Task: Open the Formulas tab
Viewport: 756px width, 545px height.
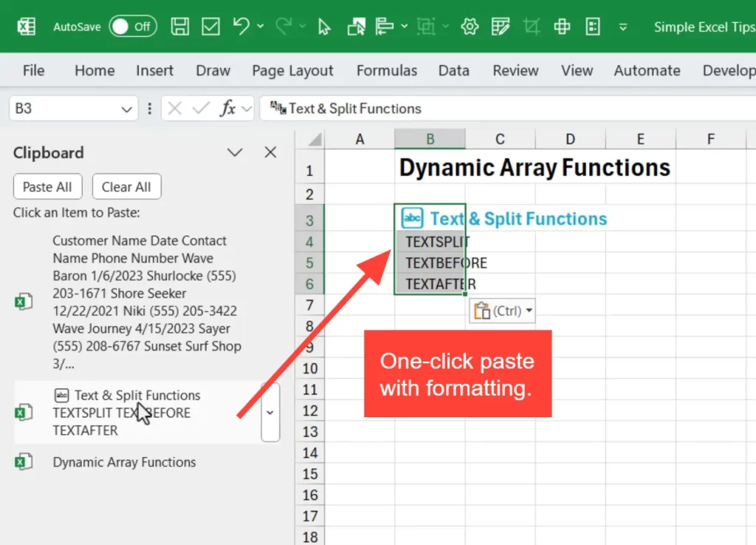Action: point(387,70)
